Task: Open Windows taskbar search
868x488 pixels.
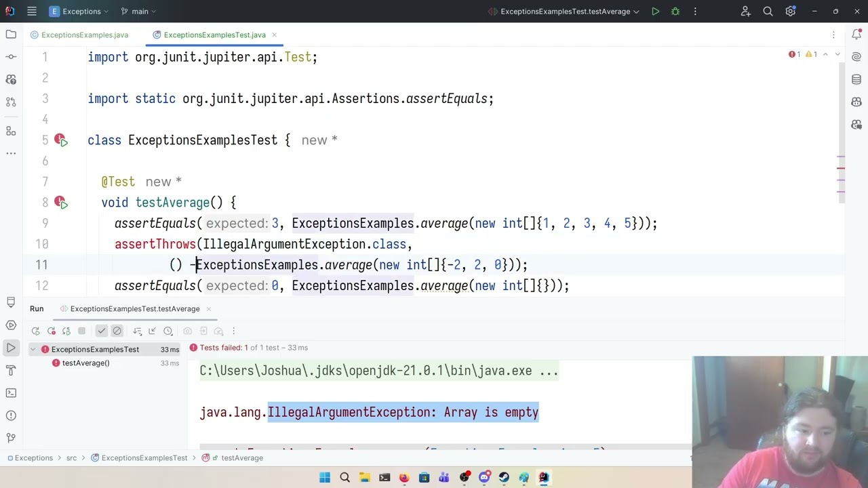Action: click(x=344, y=478)
